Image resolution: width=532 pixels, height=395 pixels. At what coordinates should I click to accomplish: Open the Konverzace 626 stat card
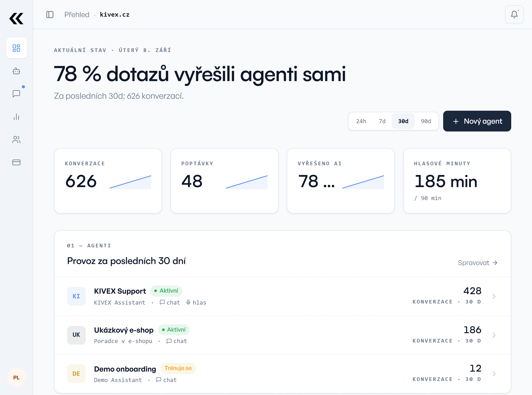(108, 181)
